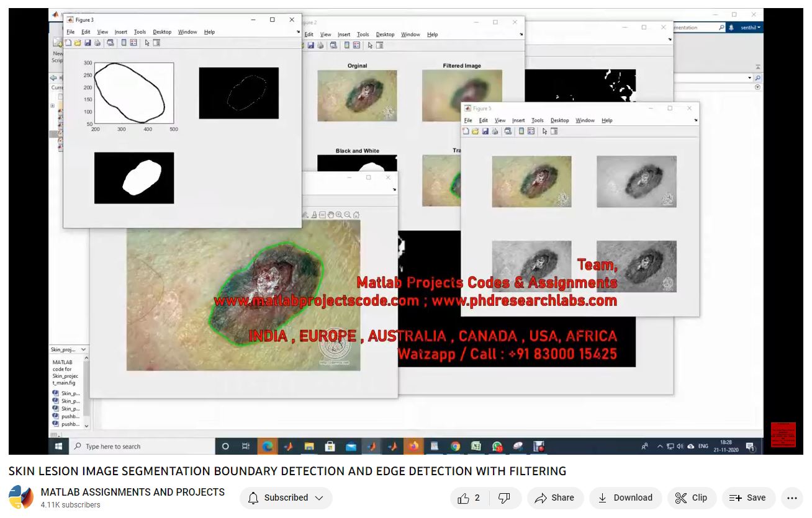The image size is (812, 518).
Task: Open MATLAB ASSIGNMENTS AND PROJECTS channel page
Action: coord(133,492)
